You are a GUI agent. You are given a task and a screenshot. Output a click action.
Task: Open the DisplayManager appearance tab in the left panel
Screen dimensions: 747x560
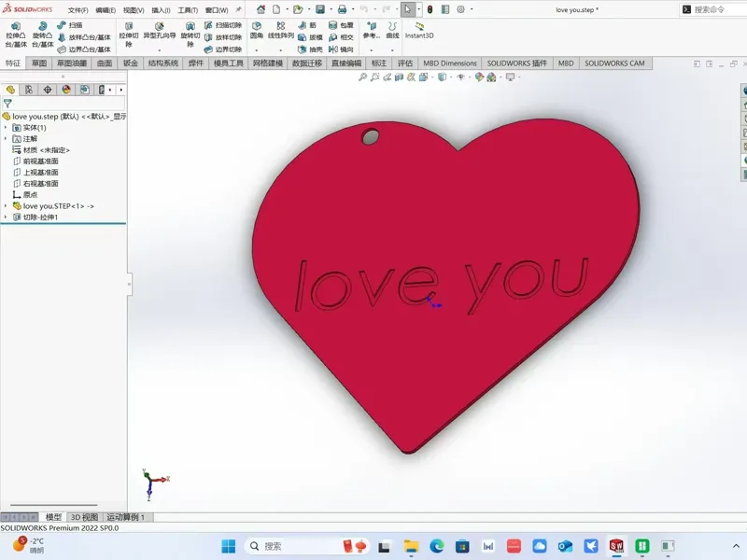(x=66, y=90)
